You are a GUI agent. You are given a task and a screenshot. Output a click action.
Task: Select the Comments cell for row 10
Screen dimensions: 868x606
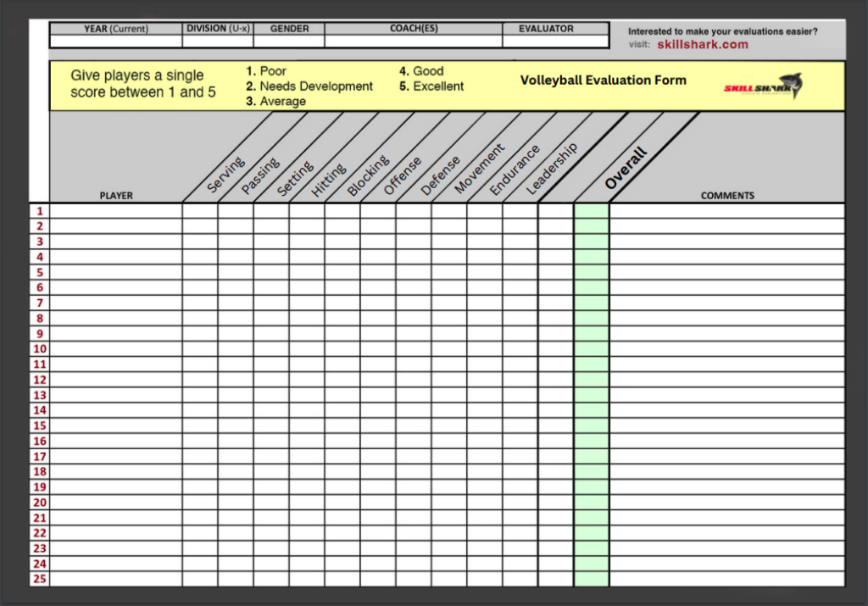[x=726, y=349]
